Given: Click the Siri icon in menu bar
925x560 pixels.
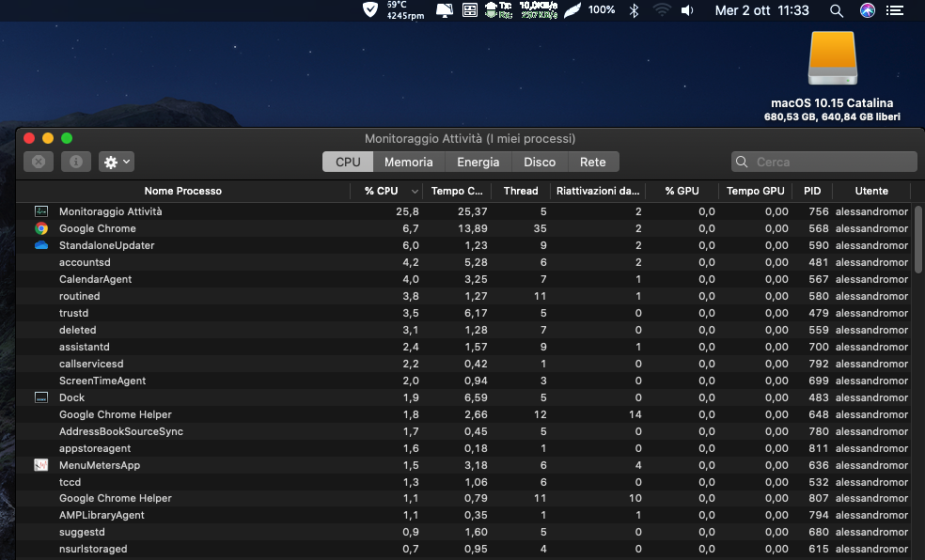Looking at the screenshot, I should tap(867, 10).
